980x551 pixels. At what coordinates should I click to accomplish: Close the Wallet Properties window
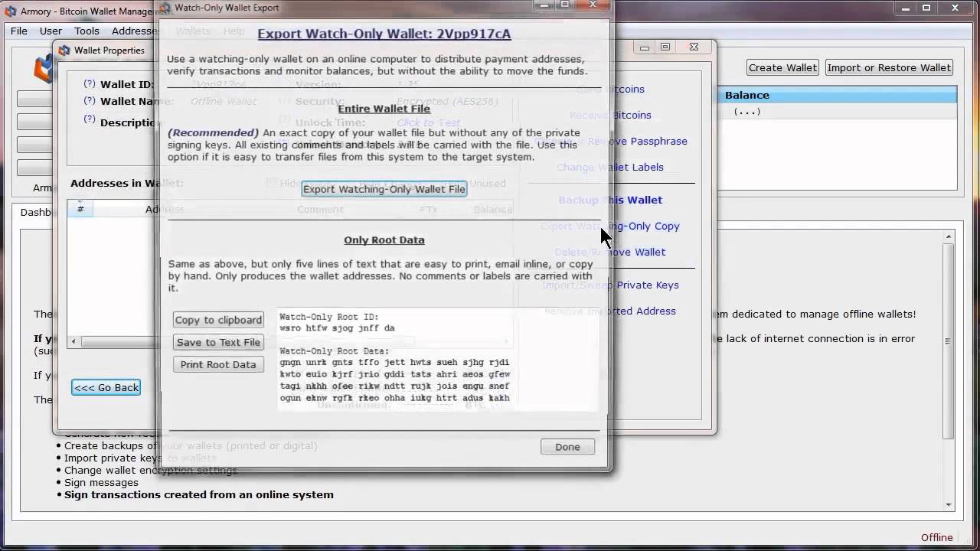(x=693, y=47)
